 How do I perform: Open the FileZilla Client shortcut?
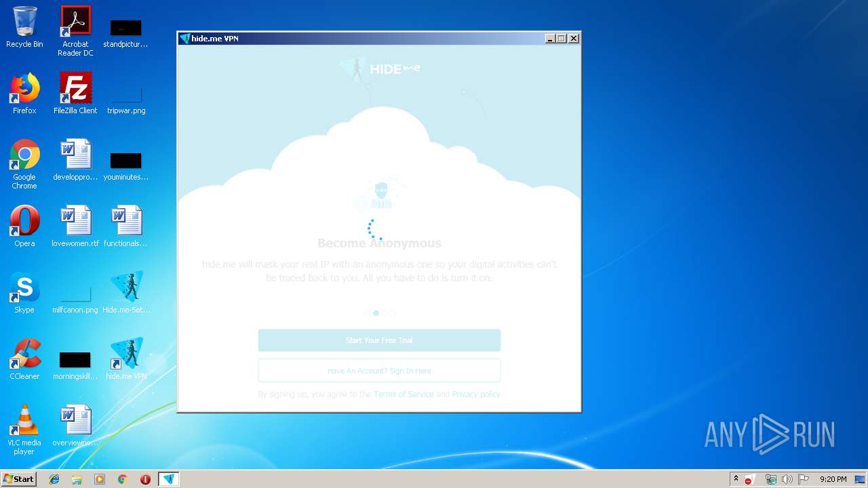(75, 94)
